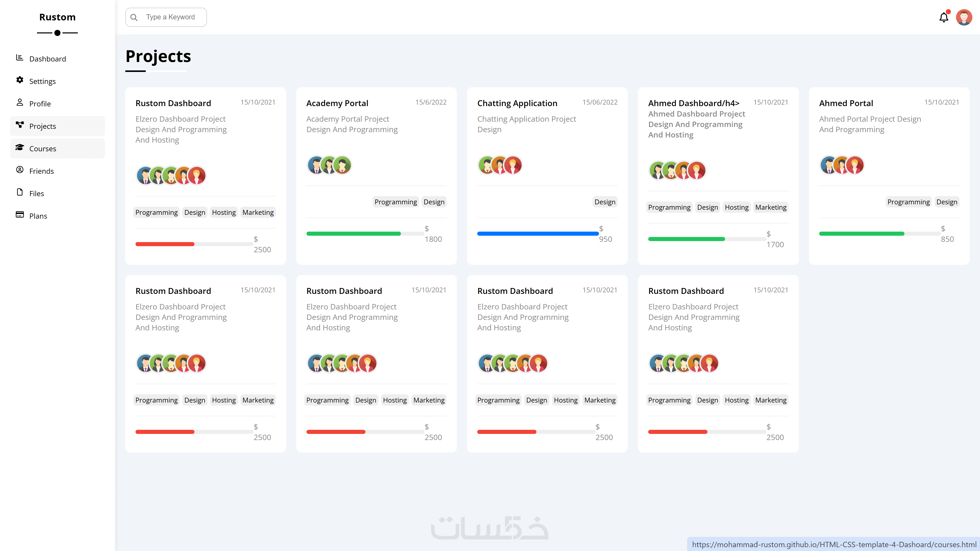Go to Plans in the sidebar
Image resolution: width=980 pixels, height=551 pixels.
[x=38, y=216]
